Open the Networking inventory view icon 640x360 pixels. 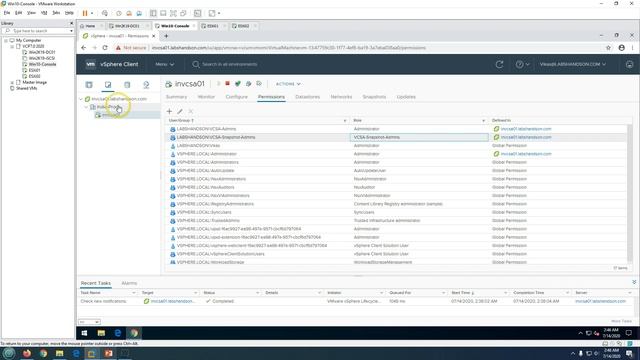click(x=146, y=85)
